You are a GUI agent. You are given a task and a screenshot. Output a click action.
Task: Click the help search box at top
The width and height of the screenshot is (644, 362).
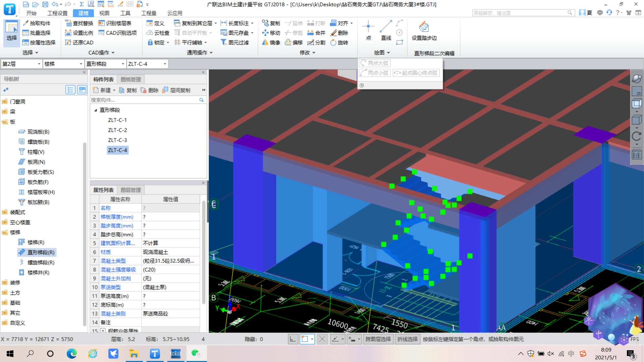pyautogui.click(x=523, y=13)
